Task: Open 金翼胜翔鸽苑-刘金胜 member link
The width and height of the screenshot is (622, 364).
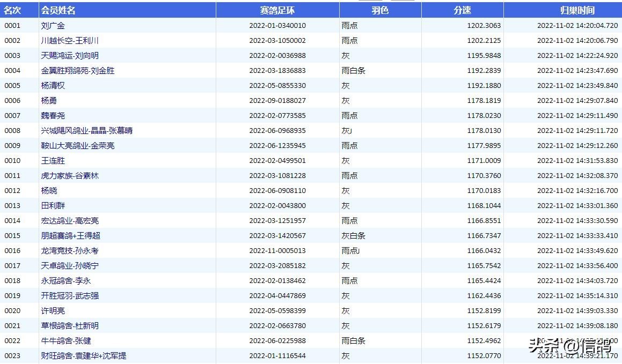Action: pyautogui.click(x=78, y=71)
